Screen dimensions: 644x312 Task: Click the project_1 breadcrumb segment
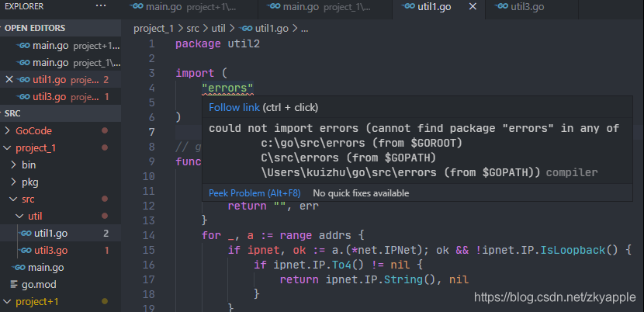154,29
